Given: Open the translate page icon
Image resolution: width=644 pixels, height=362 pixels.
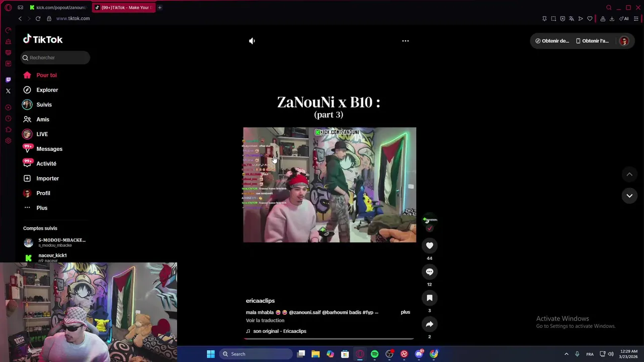Looking at the screenshot, I should click(572, 19).
